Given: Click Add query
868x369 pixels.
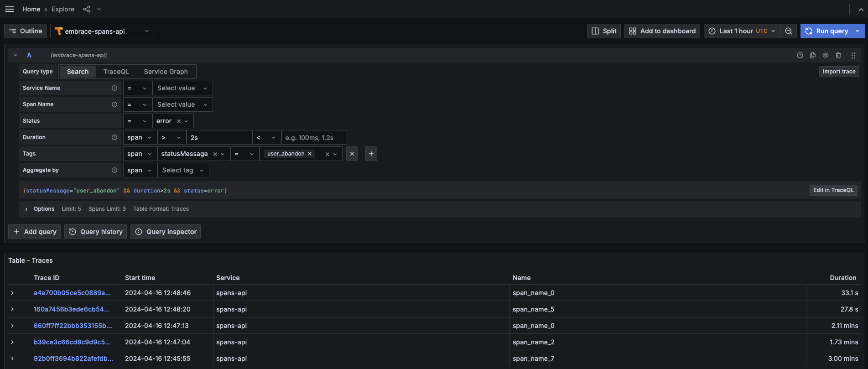Looking at the screenshot, I should (x=35, y=232).
